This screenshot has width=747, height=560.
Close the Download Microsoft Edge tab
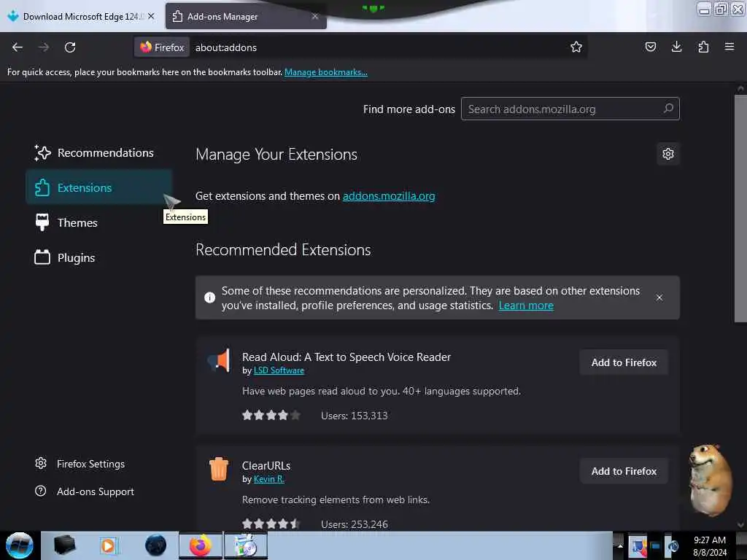click(x=151, y=16)
